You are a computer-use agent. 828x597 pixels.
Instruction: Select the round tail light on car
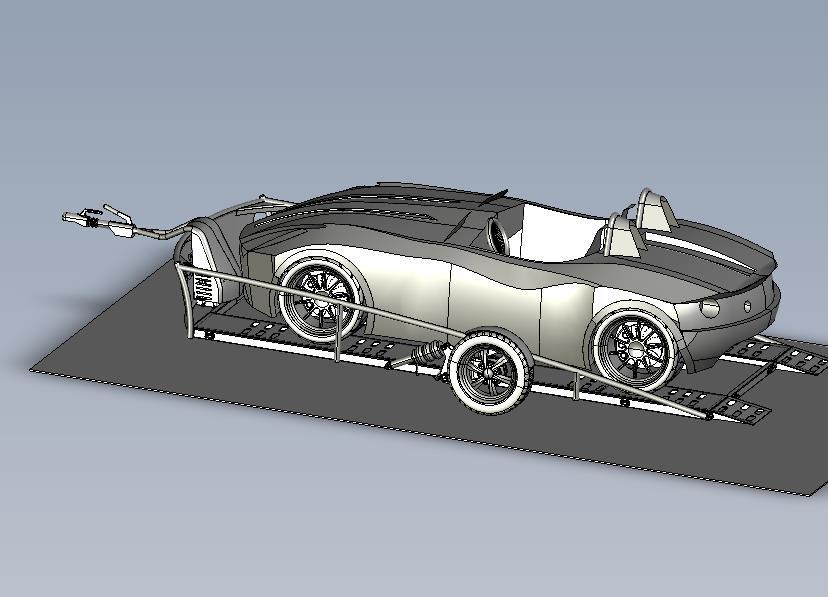pyautogui.click(x=710, y=308)
